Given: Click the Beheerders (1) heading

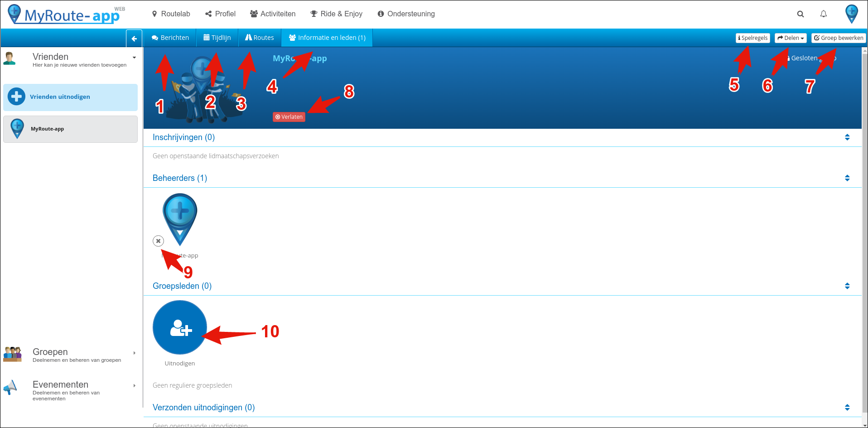Looking at the screenshot, I should point(180,178).
